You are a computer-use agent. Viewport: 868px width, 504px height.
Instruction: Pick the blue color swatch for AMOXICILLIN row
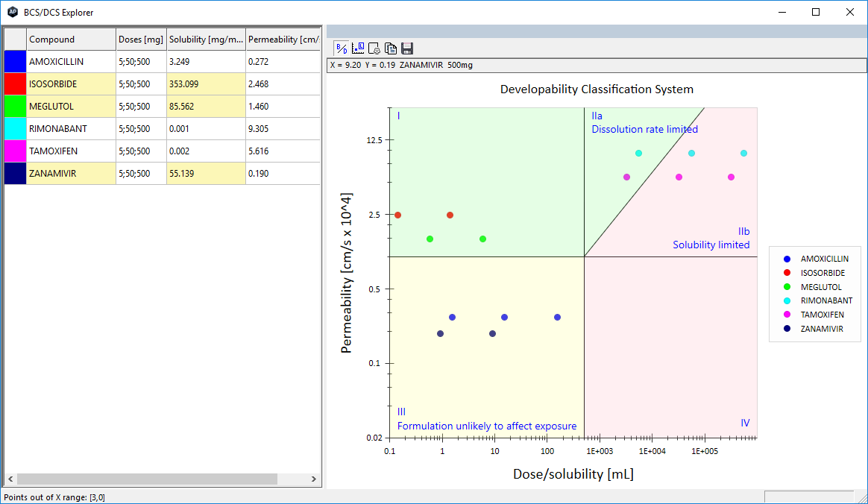pyautogui.click(x=16, y=61)
